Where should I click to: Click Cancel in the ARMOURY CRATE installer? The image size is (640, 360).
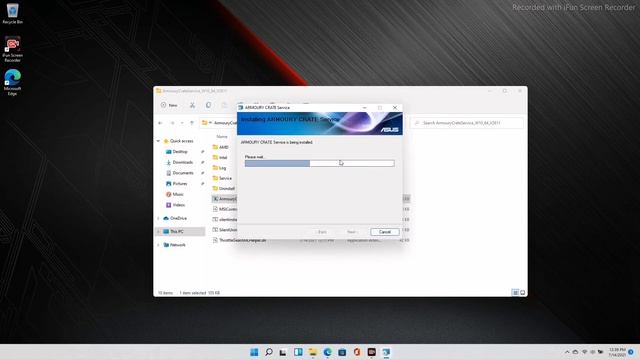pyautogui.click(x=385, y=232)
